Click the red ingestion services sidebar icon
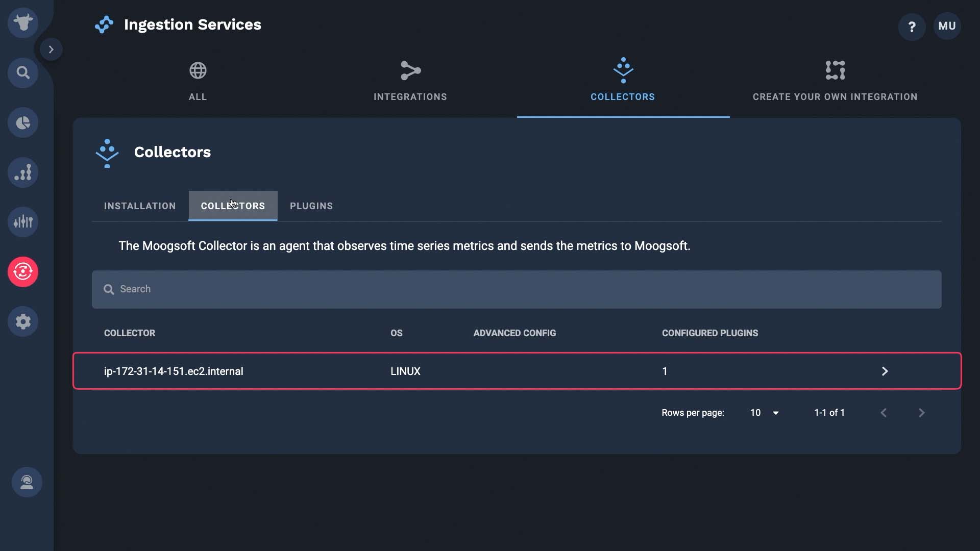 coord(23,272)
